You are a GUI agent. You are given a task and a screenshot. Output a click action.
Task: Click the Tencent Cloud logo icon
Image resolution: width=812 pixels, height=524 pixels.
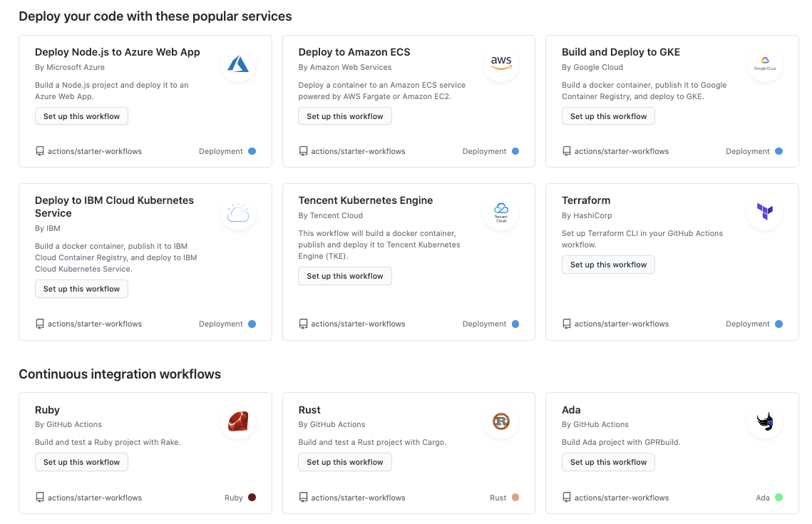tap(501, 212)
